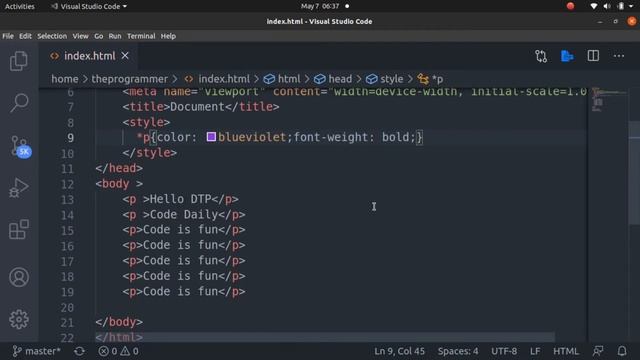The image size is (640, 360).
Task: Open the More Actions ellipsis menu
Action: (x=619, y=56)
